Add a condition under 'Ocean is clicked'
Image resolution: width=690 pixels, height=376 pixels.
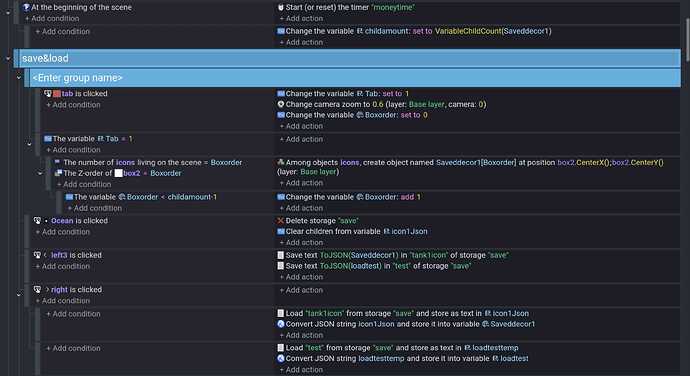point(63,232)
